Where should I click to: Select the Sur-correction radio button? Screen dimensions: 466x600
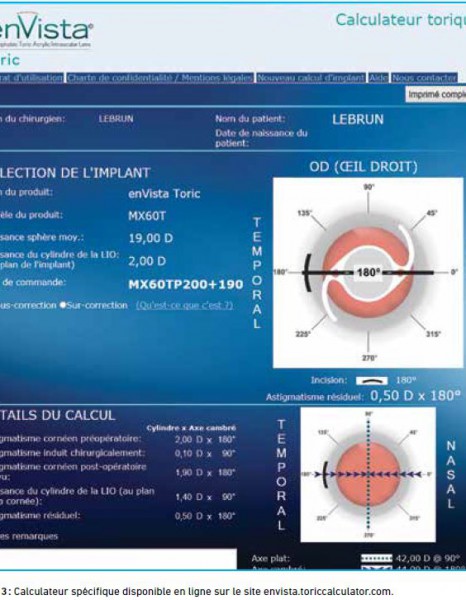point(63,305)
